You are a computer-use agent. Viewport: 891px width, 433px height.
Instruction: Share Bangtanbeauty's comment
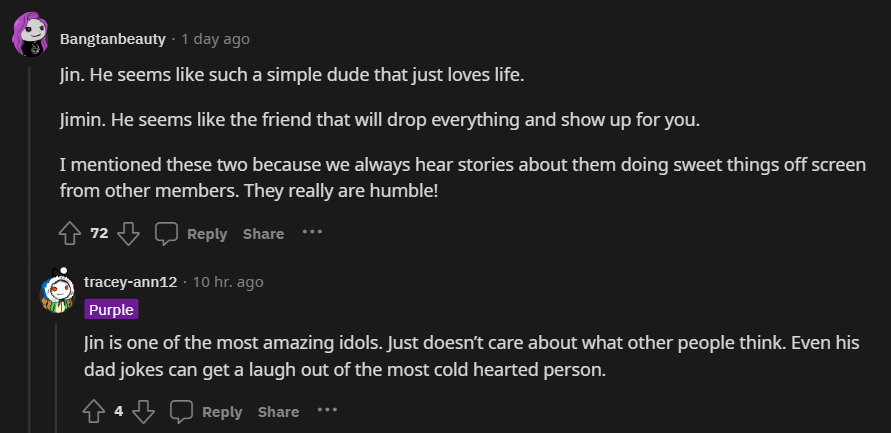(263, 233)
